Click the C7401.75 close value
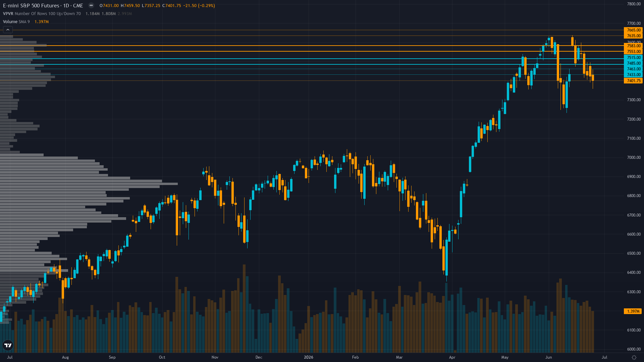 172,6
